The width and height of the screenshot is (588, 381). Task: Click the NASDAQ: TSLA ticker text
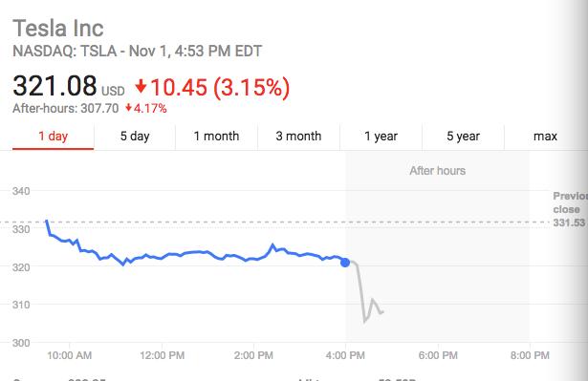click(64, 51)
